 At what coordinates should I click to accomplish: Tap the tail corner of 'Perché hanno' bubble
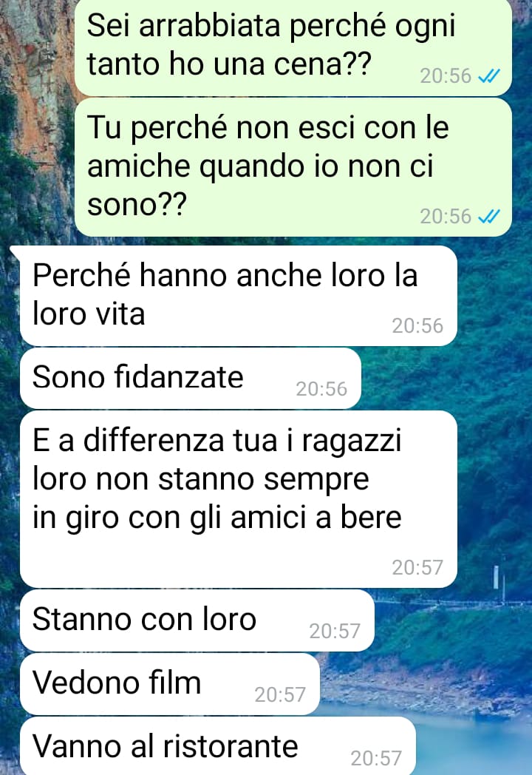[15, 251]
